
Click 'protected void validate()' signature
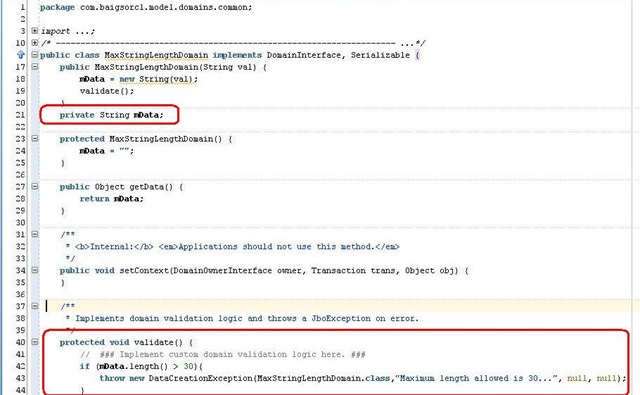pos(121,342)
